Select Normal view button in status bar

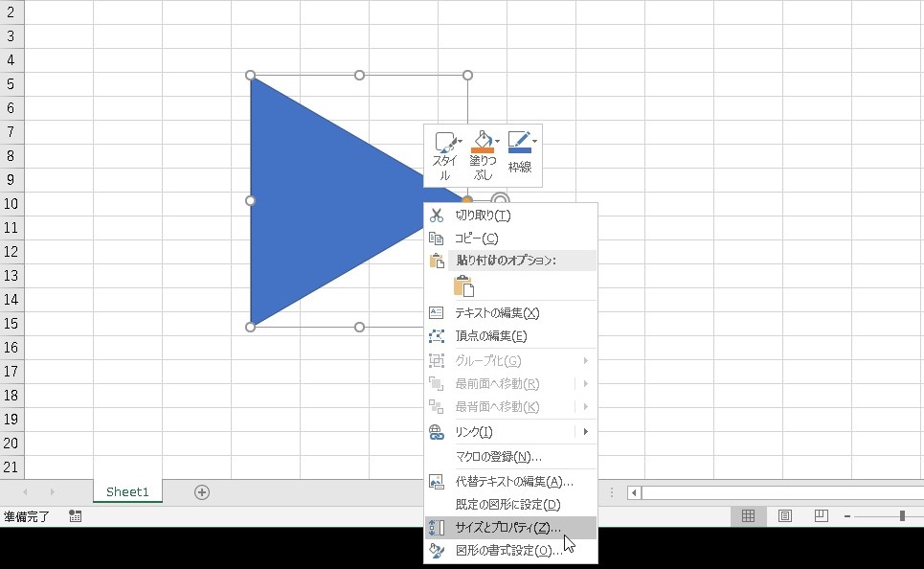[749, 516]
